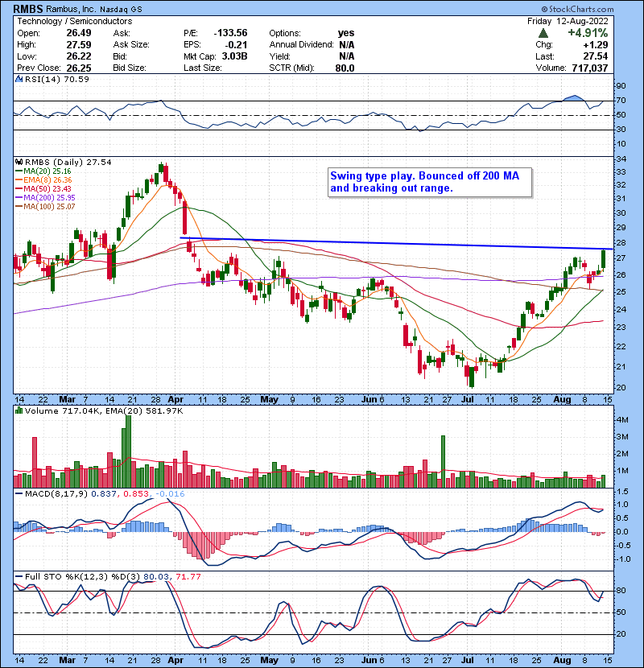The image size is (644, 668).
Task: Click the 'Bid Size:' label
Action: pos(130,68)
